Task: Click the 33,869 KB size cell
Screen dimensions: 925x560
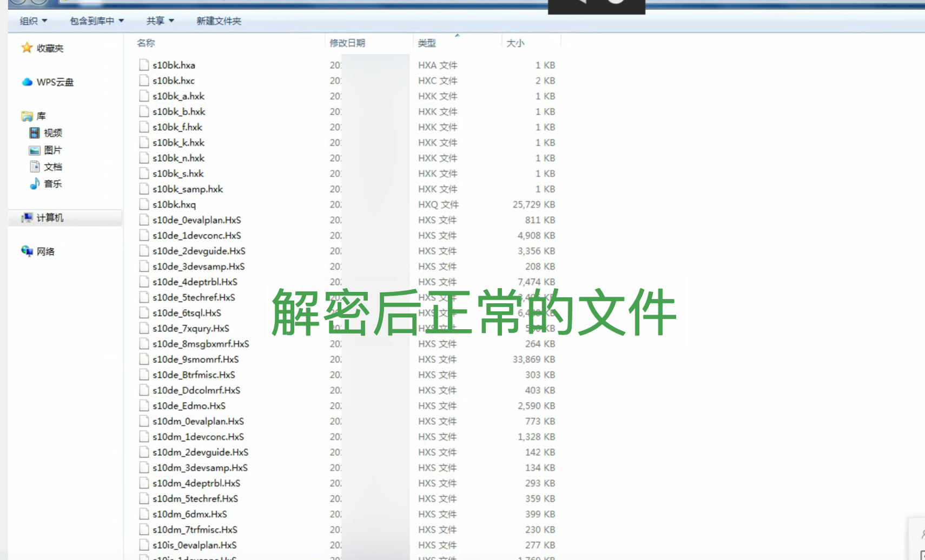Action: point(534,359)
